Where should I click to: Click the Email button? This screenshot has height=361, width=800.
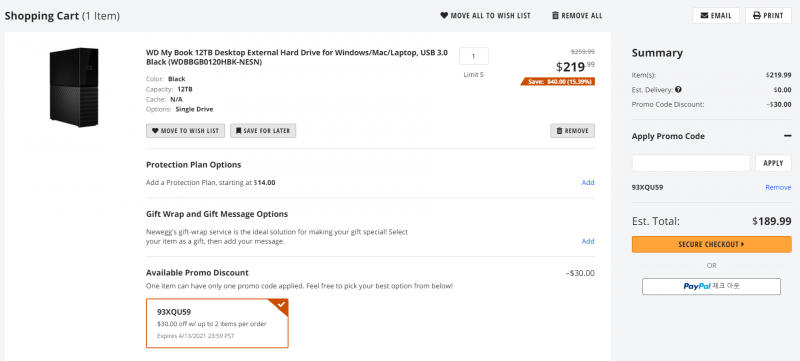coord(716,16)
